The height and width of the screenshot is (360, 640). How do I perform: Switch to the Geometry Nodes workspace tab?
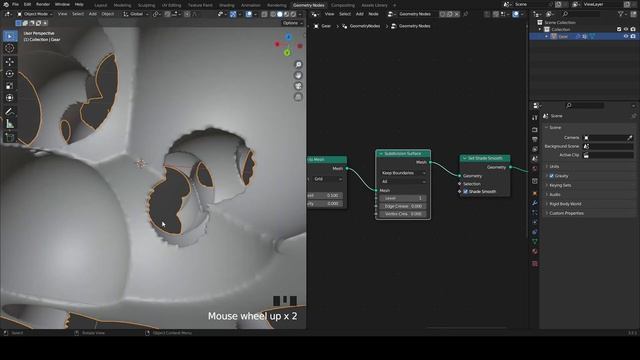pos(309,5)
